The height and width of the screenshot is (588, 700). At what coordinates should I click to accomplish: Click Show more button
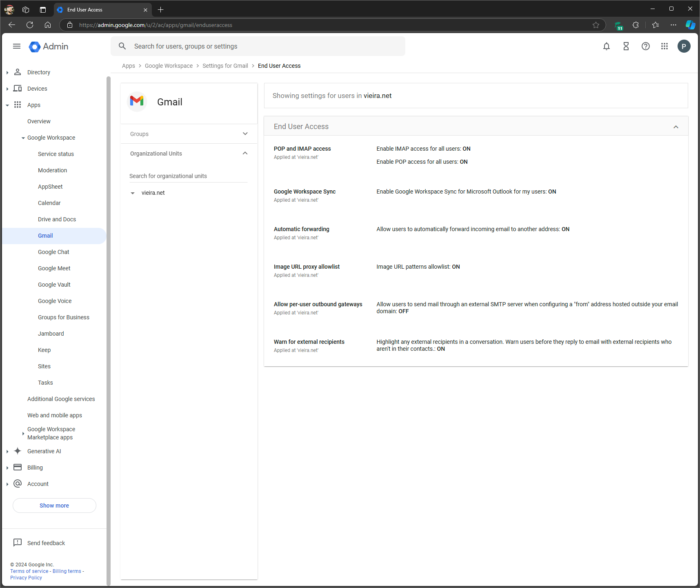tap(54, 506)
